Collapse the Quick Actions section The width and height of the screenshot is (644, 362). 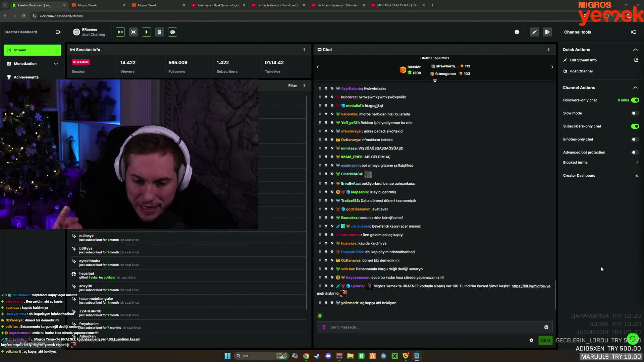pyautogui.click(x=635, y=50)
